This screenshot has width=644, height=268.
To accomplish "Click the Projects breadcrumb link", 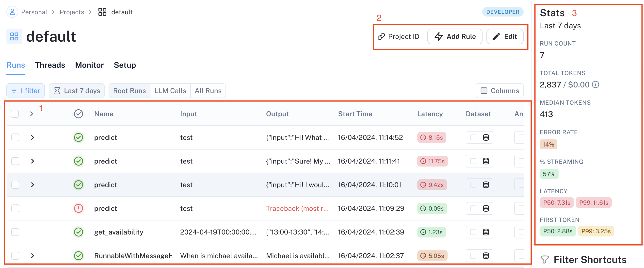I will click(72, 12).
